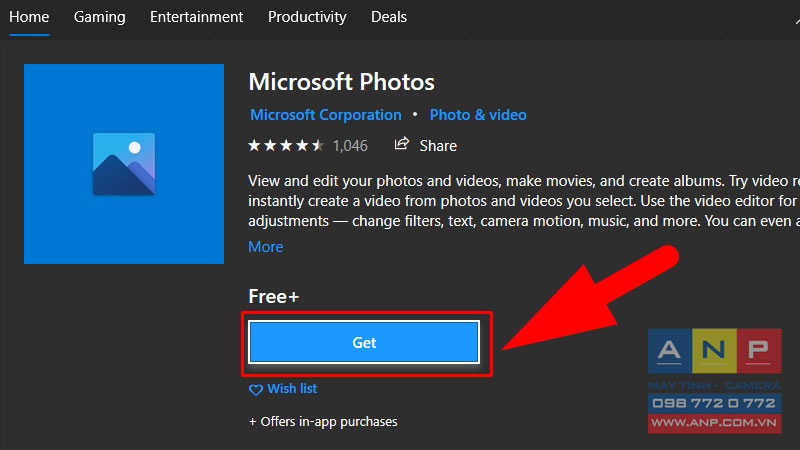Click the star rating display
Screen dimensions: 800x450
286,146
